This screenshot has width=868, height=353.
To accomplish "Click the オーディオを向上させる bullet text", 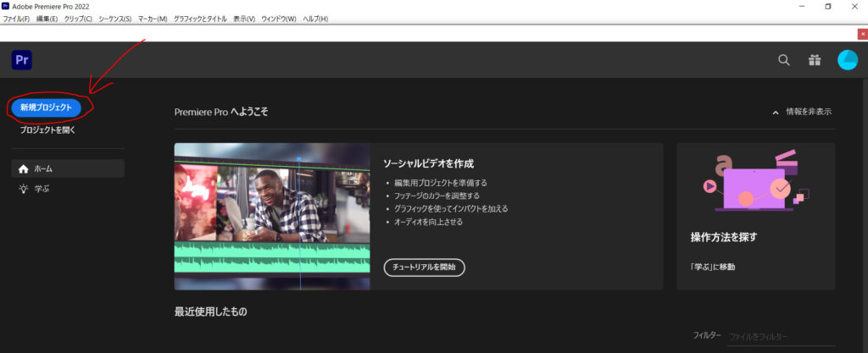I will pos(428,222).
